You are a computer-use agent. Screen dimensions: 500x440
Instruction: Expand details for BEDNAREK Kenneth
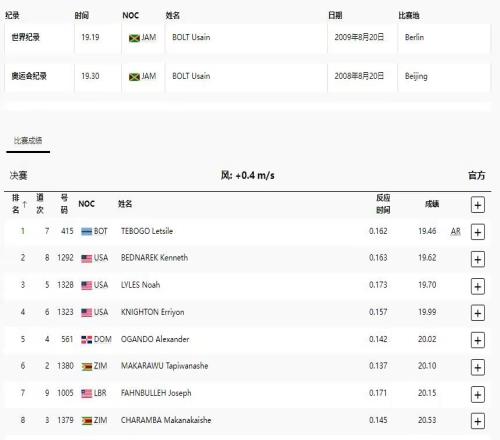coord(478,259)
